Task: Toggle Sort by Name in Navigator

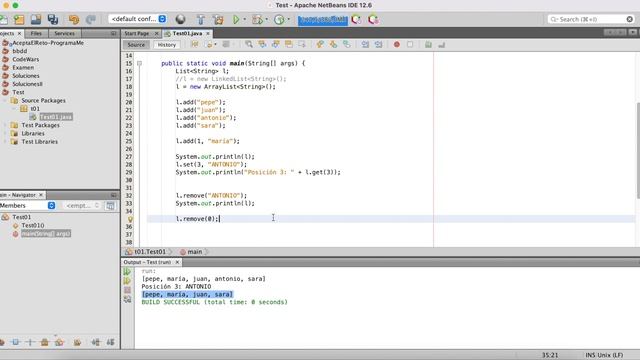Action: pos(96,342)
